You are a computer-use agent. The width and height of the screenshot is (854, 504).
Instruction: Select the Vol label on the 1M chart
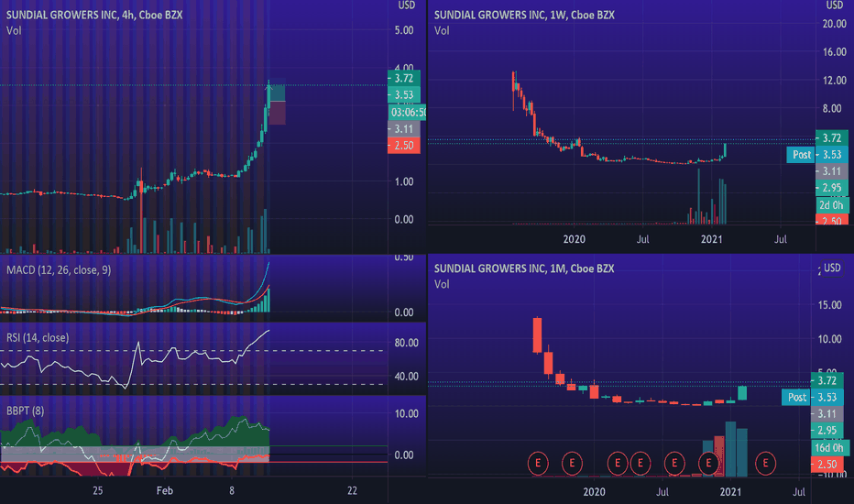coord(442,284)
